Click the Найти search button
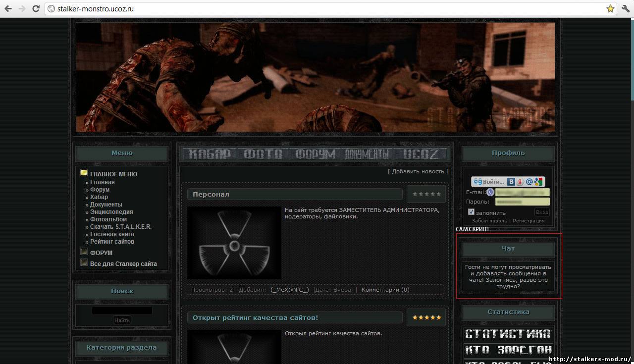 [x=122, y=320]
